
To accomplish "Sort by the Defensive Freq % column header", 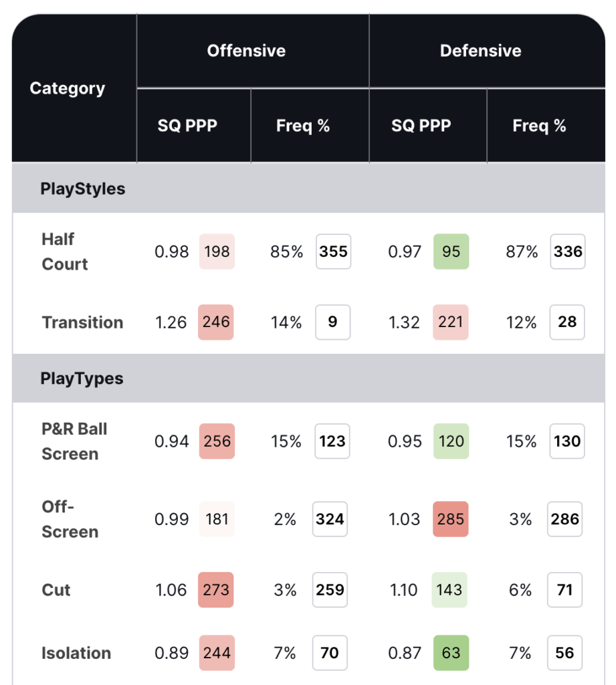I will pyautogui.click(x=539, y=126).
